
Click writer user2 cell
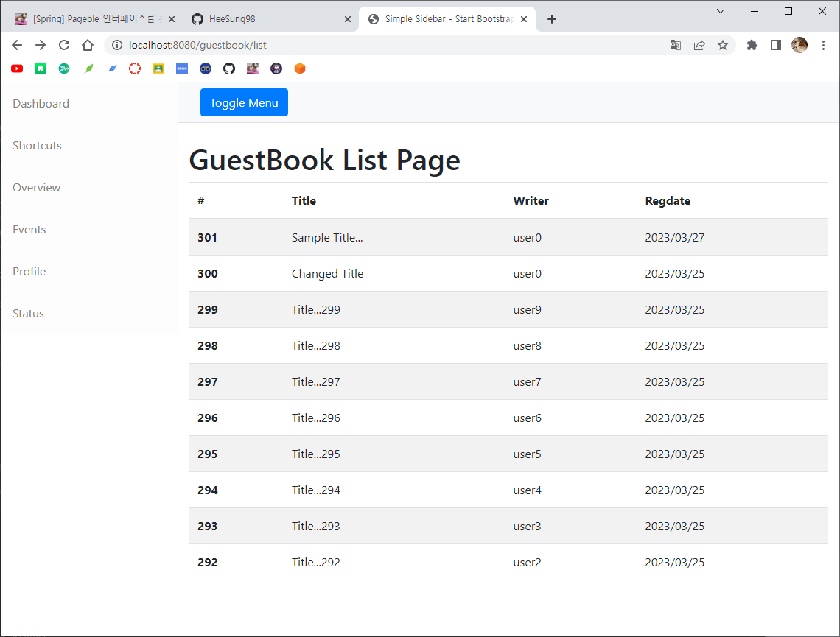(x=527, y=562)
